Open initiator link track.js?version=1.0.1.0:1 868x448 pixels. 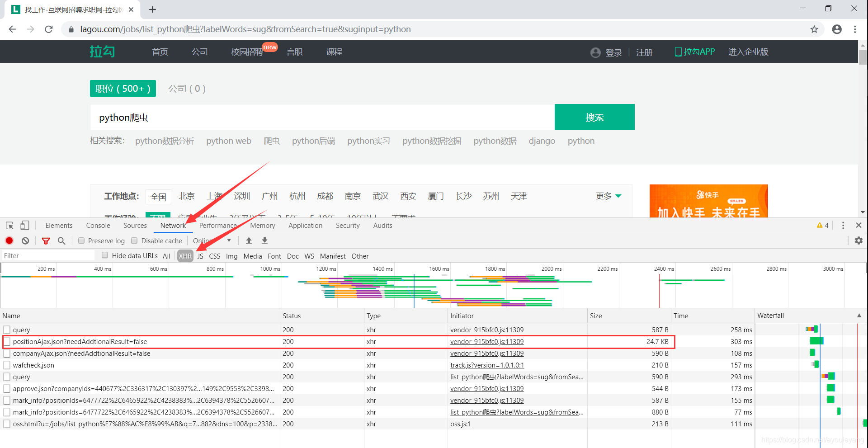(x=487, y=365)
